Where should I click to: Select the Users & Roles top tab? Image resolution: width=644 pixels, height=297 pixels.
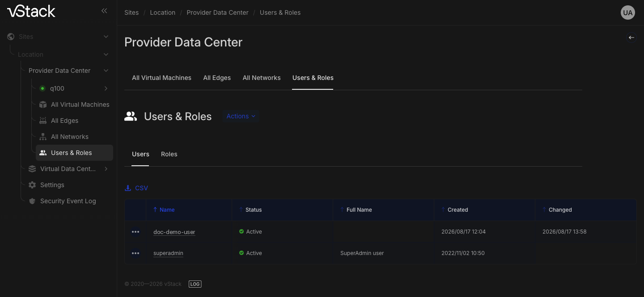tap(313, 78)
